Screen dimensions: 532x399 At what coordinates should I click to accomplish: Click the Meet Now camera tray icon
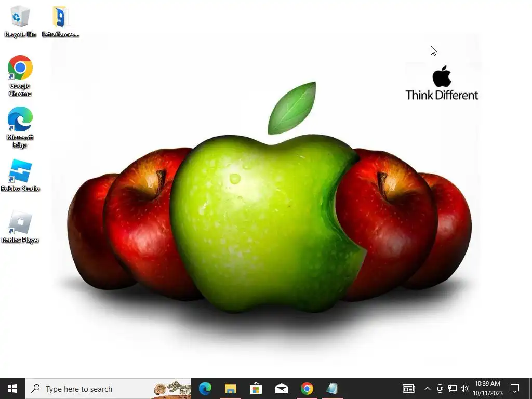(x=440, y=389)
